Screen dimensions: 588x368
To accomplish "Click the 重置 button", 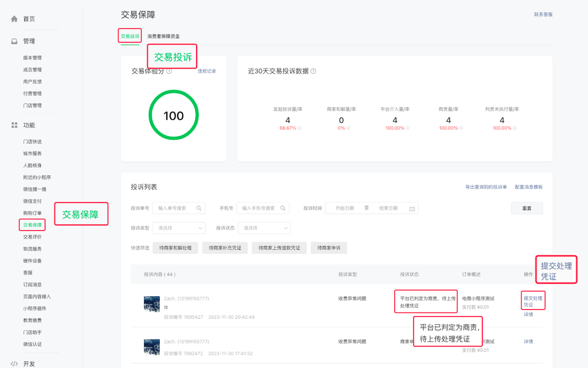I will [526, 208].
